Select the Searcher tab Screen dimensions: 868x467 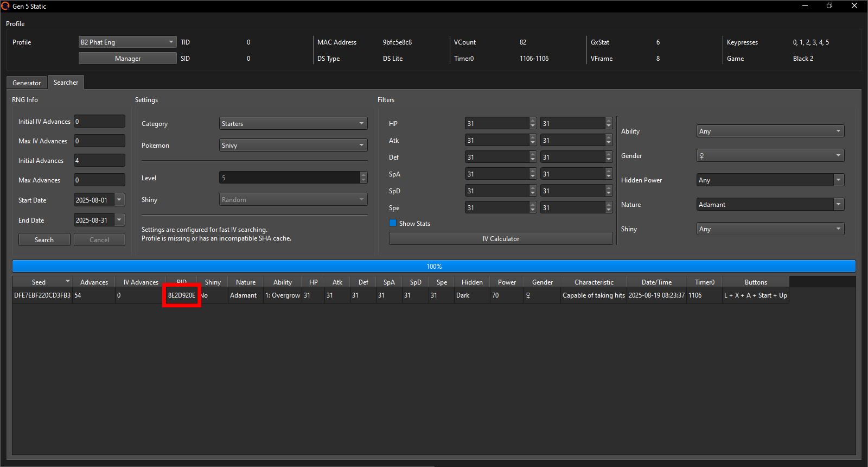coord(66,83)
